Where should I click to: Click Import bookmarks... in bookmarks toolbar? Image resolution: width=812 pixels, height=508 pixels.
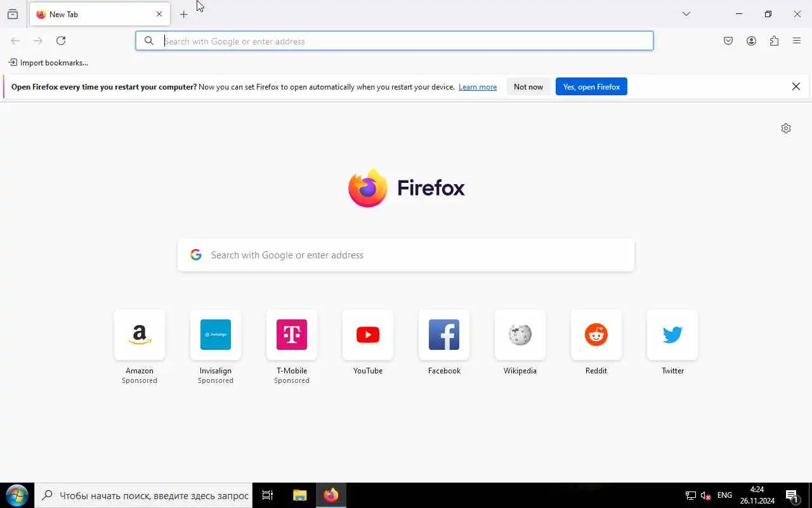point(48,63)
